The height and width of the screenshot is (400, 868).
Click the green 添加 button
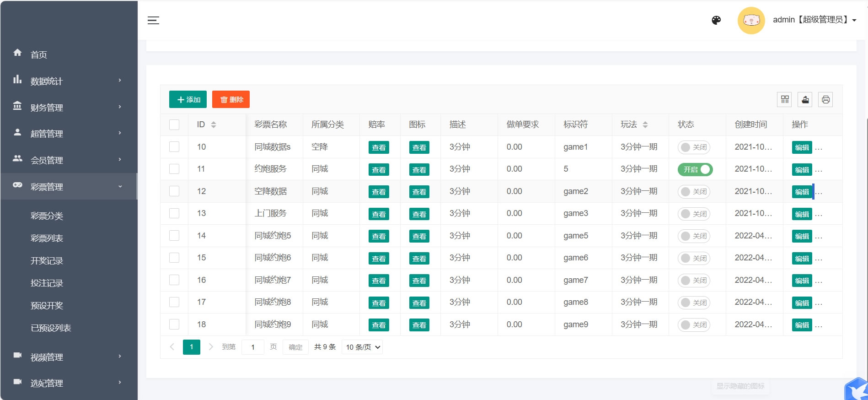188,99
